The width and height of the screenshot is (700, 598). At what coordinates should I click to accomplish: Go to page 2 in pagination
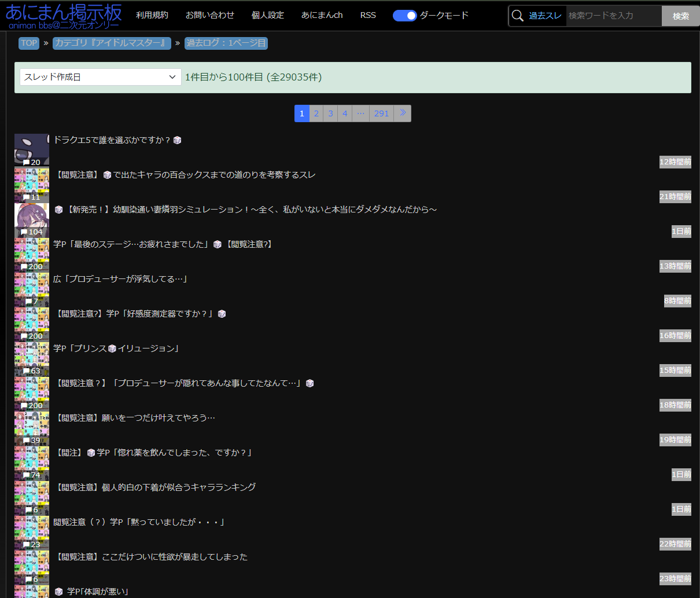pyautogui.click(x=316, y=113)
